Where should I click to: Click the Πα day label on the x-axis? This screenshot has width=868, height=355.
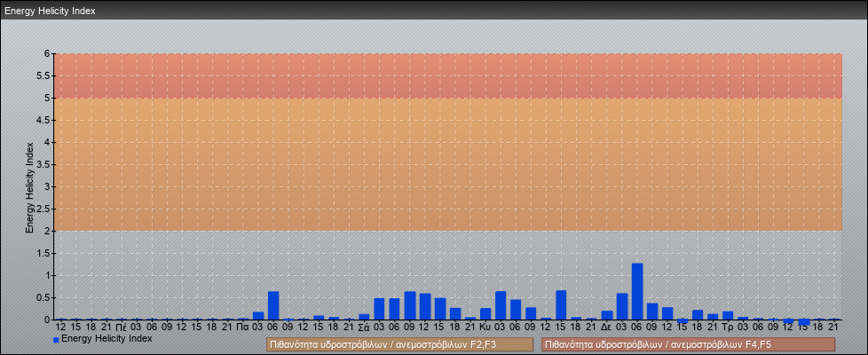pos(242,327)
